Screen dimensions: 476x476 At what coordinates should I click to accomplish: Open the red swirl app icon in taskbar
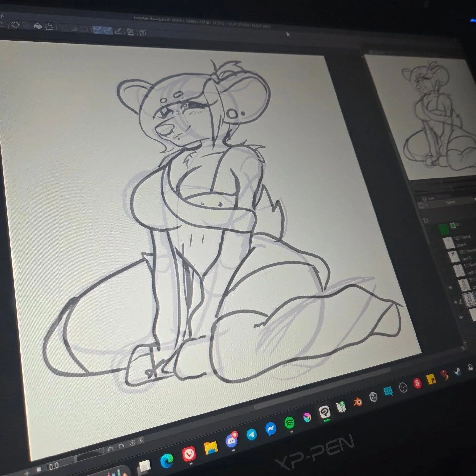tap(445, 375)
